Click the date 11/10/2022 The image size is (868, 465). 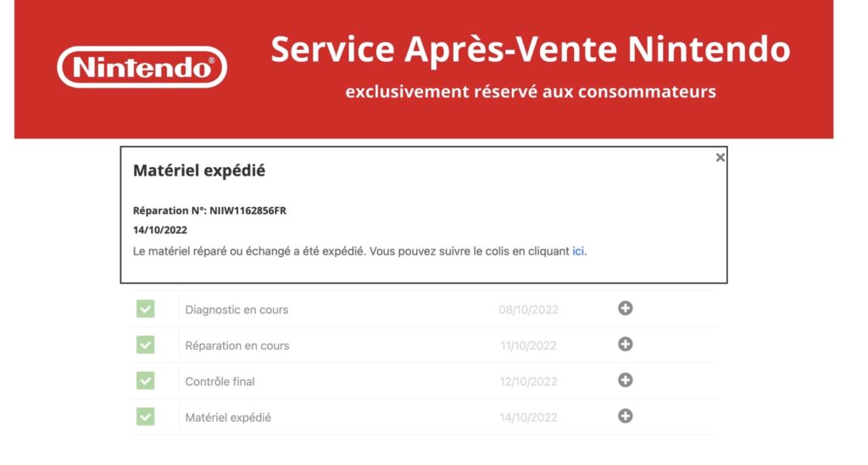529,346
